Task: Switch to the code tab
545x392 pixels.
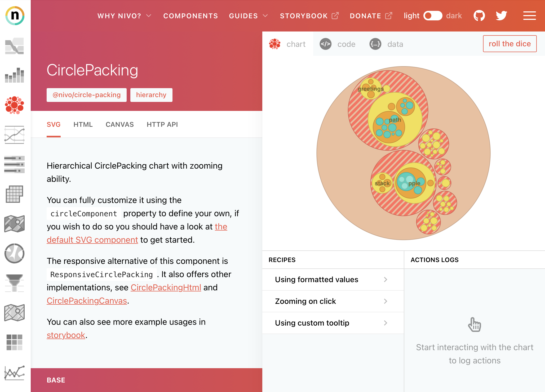Action: tap(338, 44)
